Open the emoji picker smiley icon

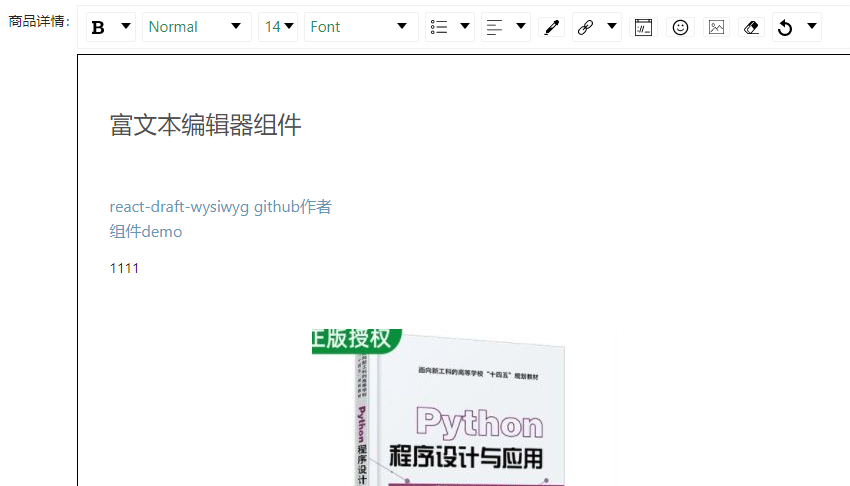click(680, 27)
